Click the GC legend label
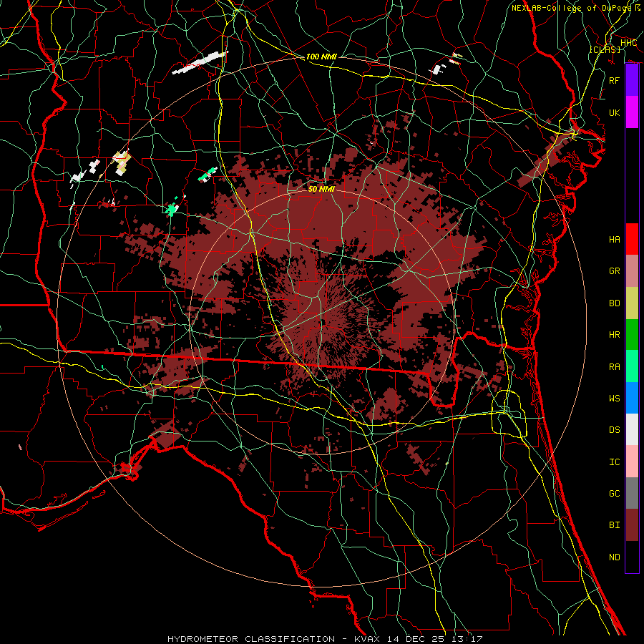 pos(614,494)
